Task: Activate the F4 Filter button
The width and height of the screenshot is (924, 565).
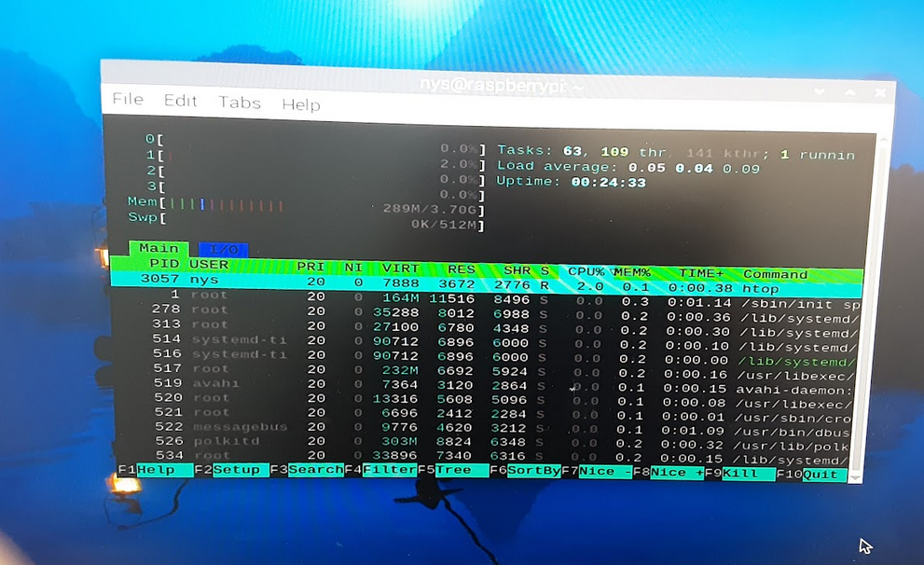Action: 380,470
